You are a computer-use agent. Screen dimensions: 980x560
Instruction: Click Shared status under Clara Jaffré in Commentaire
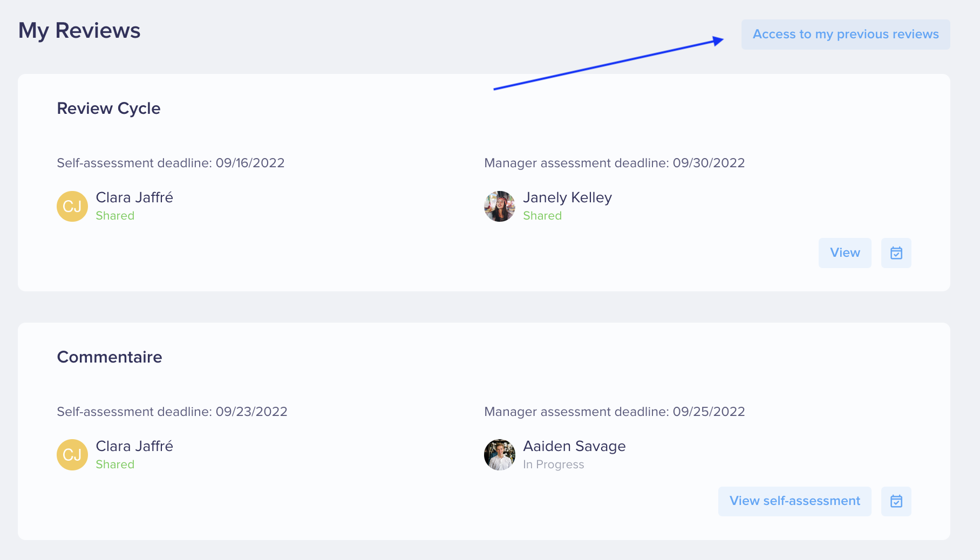point(115,465)
